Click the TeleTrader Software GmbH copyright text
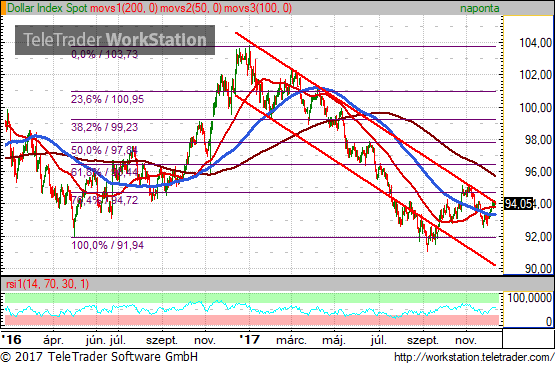The height and width of the screenshot is (366, 555). point(99,357)
